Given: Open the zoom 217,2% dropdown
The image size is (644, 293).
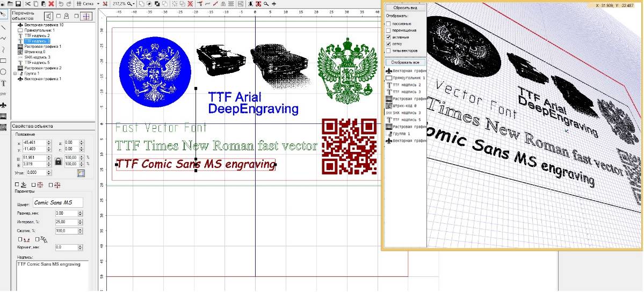Looking at the screenshot, I should (x=134, y=4).
